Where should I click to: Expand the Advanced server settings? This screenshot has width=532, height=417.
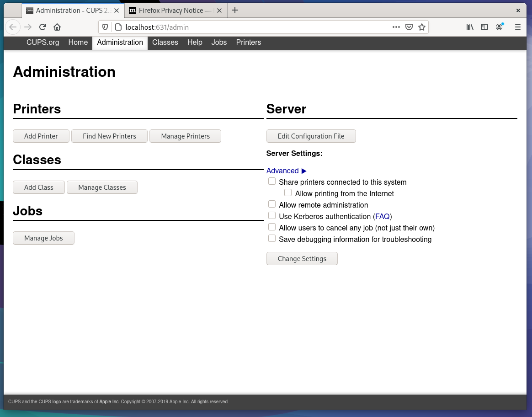[287, 171]
